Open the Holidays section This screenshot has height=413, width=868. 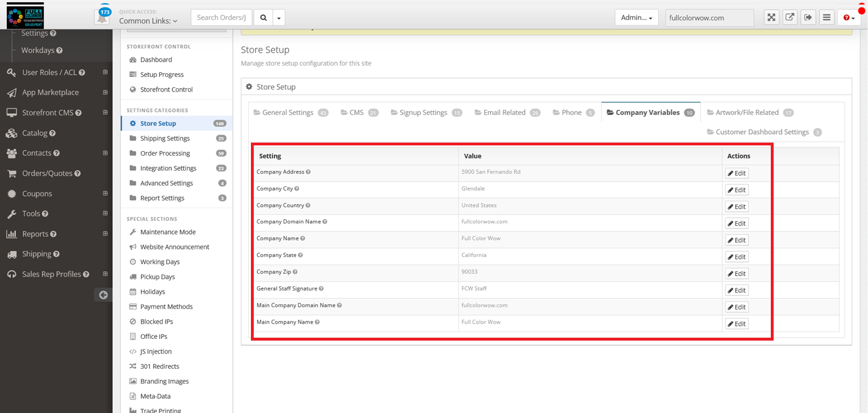point(153,292)
